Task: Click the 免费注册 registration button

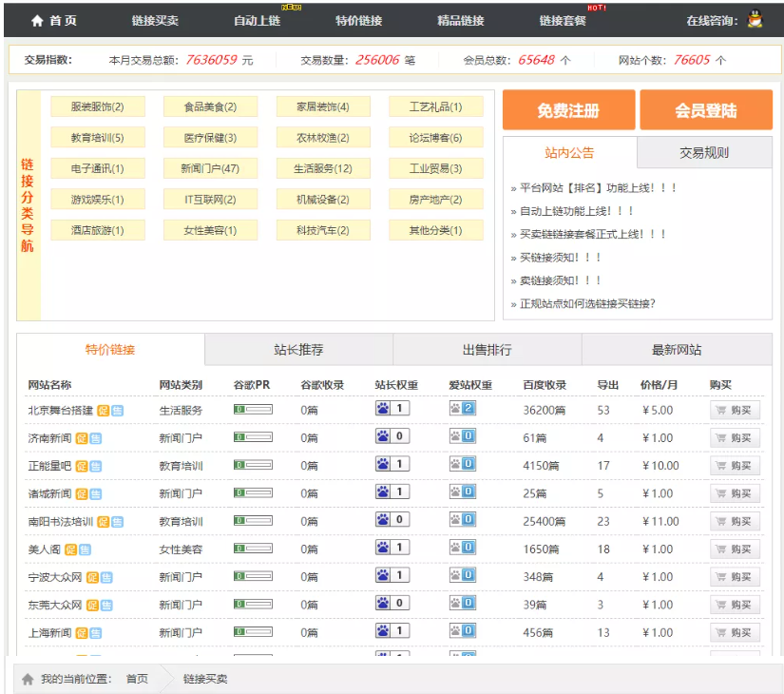Action: coord(567,110)
